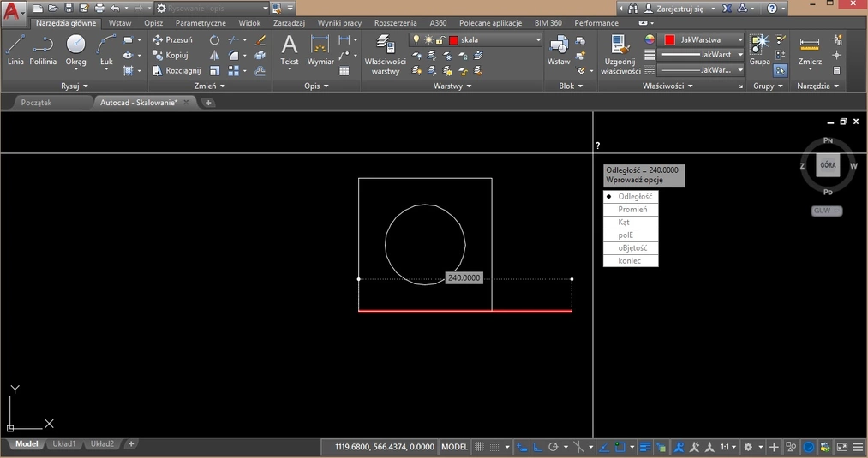Click Uzgodnij właściwości (match properties)
This screenshot has height=458, width=868.
point(620,54)
